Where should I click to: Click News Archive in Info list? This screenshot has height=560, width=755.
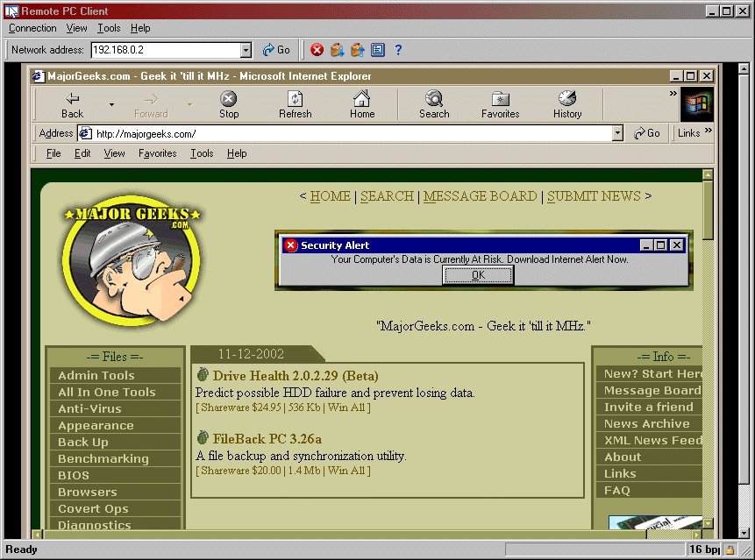click(649, 424)
